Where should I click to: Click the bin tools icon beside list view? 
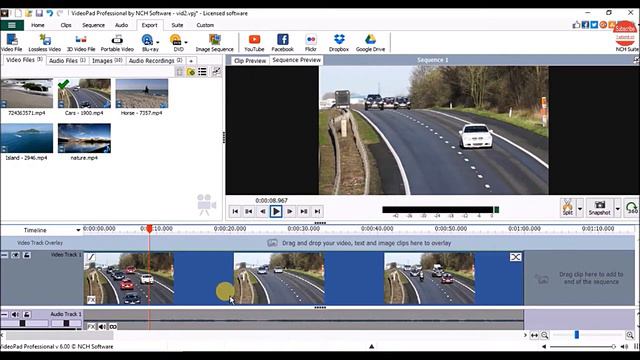(x=216, y=72)
